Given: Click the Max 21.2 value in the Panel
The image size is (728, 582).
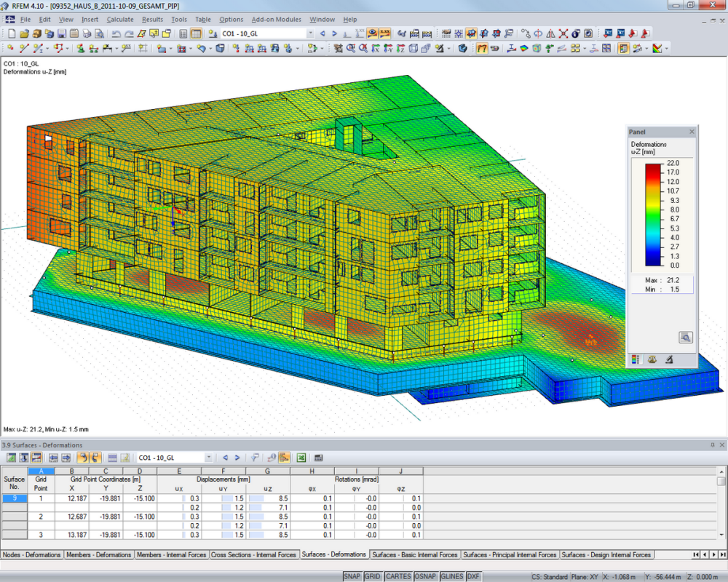Looking at the screenshot, I should pos(673,279).
